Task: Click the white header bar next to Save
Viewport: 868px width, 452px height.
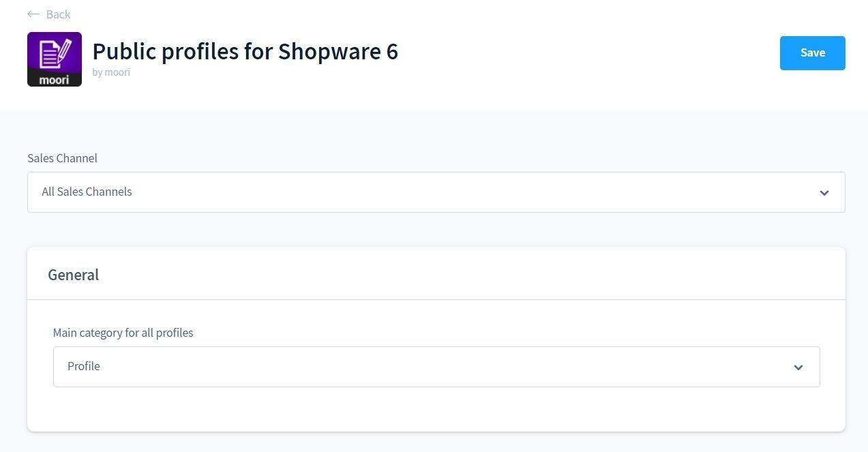Action: tap(586, 53)
